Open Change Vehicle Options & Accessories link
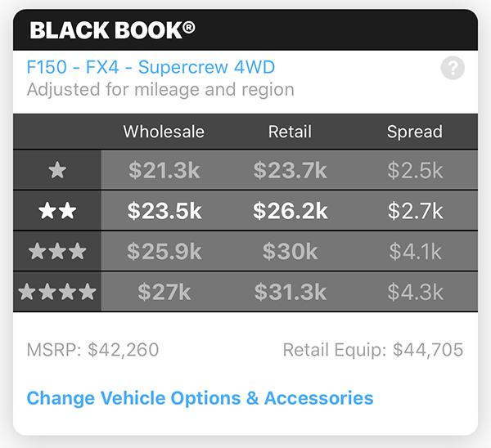This screenshot has width=491, height=448. (200, 399)
